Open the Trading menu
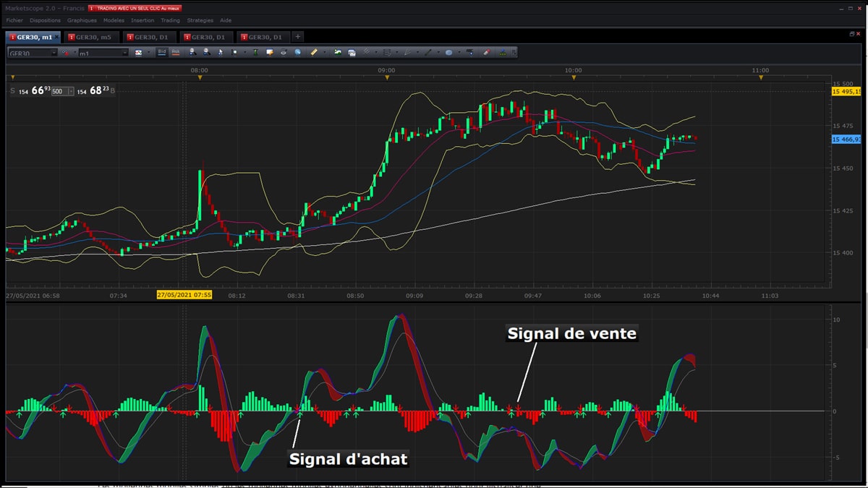 [x=171, y=20]
